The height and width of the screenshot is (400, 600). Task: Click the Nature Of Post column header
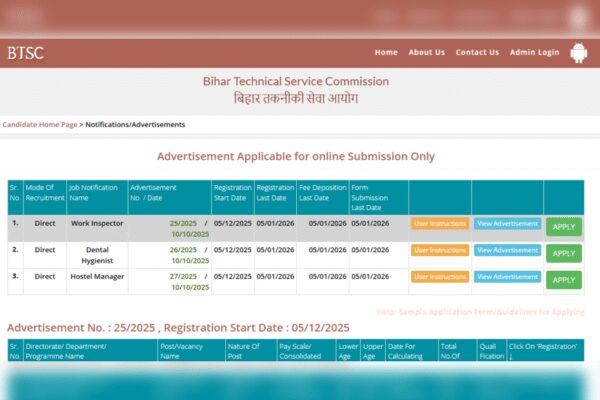(x=251, y=351)
